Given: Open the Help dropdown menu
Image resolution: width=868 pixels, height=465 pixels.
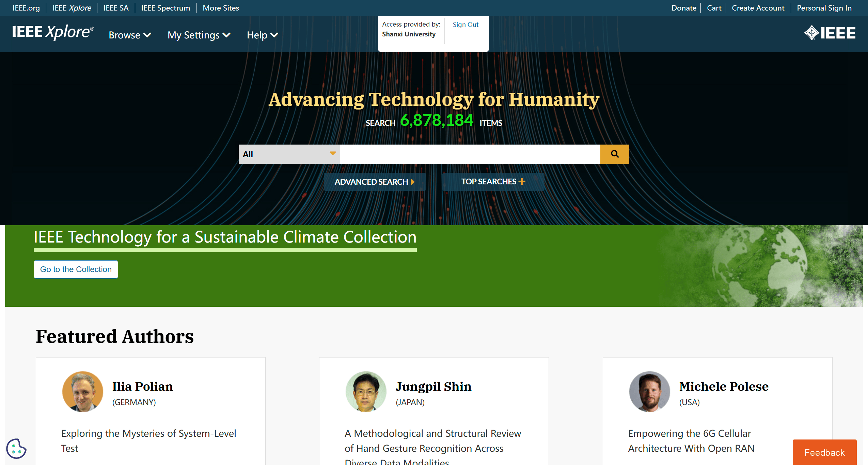Looking at the screenshot, I should (262, 35).
